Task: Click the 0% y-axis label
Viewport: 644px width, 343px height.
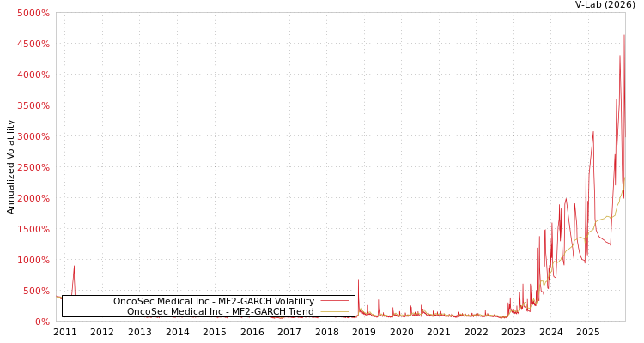Action: [42, 322]
